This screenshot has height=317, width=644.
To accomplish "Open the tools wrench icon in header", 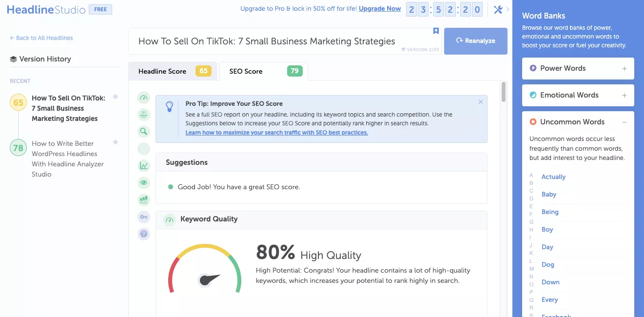I will [x=498, y=10].
